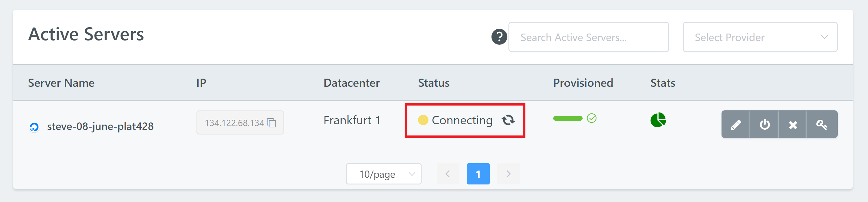The height and width of the screenshot is (202, 868).
Task: Click the provisioned green checkmark icon
Action: pyautogui.click(x=591, y=118)
